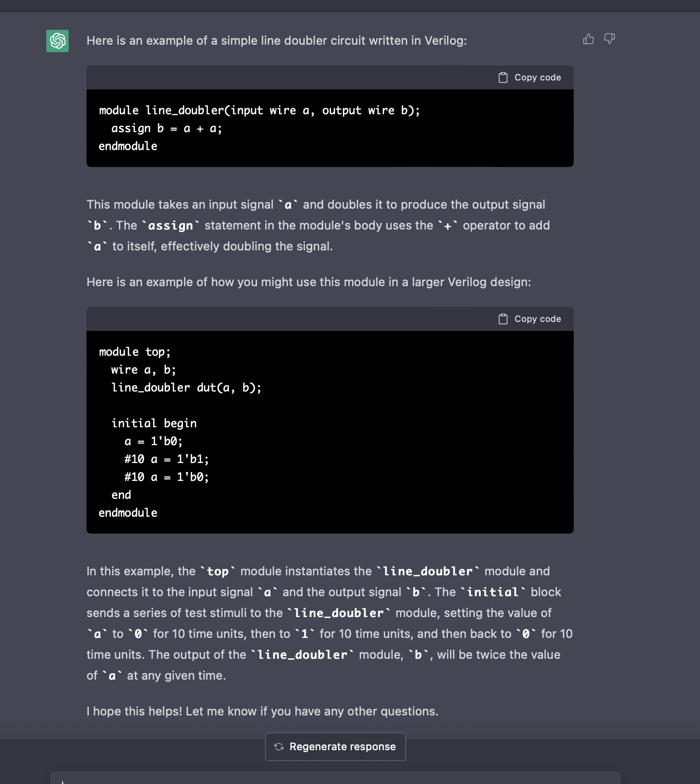Image resolution: width=700 pixels, height=784 pixels.
Task: Click the ChatGPT avatar logo
Action: 58,41
